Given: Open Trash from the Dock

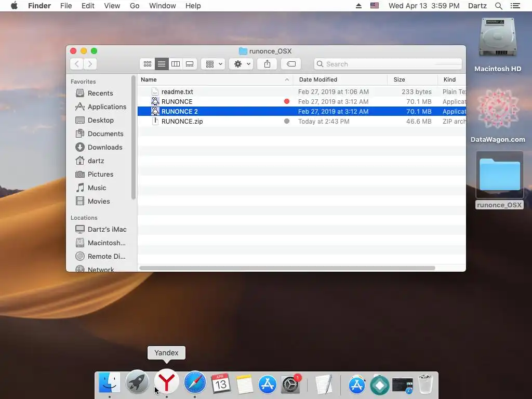Looking at the screenshot, I should [x=425, y=384].
